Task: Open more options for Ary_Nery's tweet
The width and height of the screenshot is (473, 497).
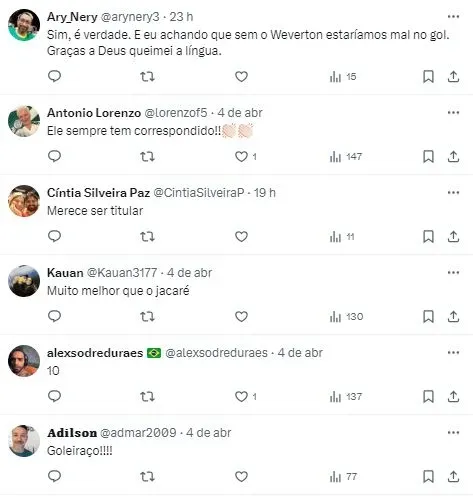Action: 453,17
